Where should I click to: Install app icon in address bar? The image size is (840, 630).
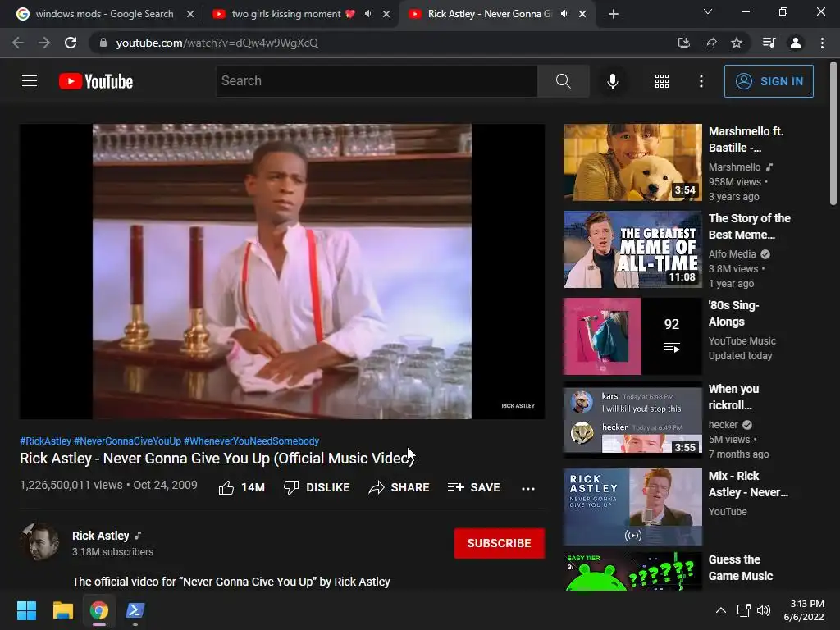click(683, 43)
